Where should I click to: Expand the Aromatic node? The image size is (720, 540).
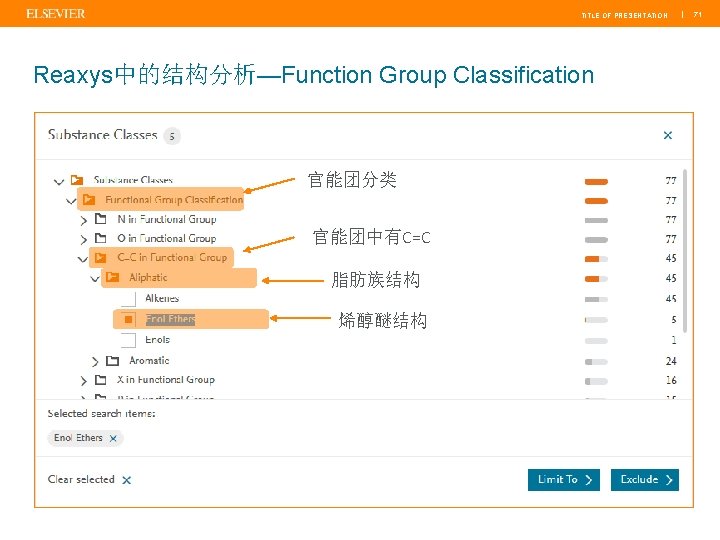coord(95,361)
